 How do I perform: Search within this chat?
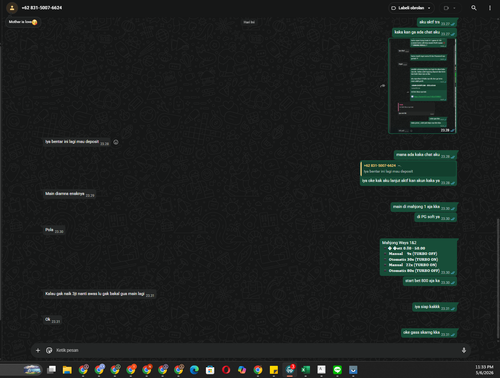(x=474, y=8)
